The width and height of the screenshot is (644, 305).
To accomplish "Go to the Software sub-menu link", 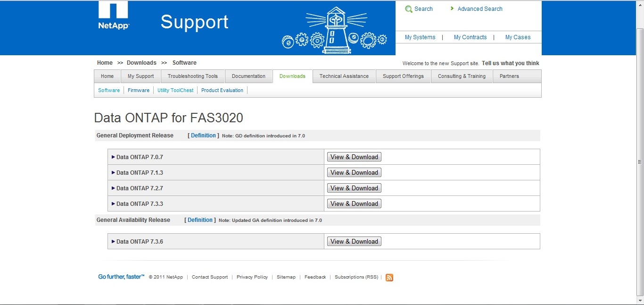I will [x=109, y=90].
